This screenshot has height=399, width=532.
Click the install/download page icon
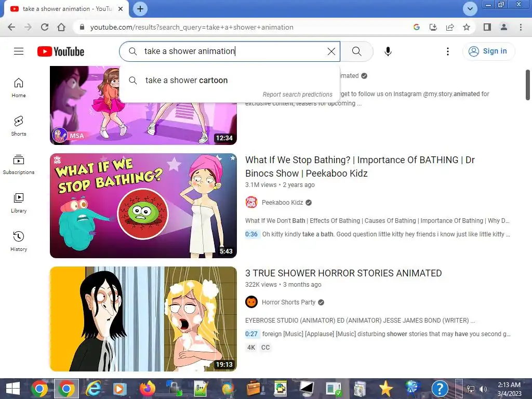coord(433,27)
